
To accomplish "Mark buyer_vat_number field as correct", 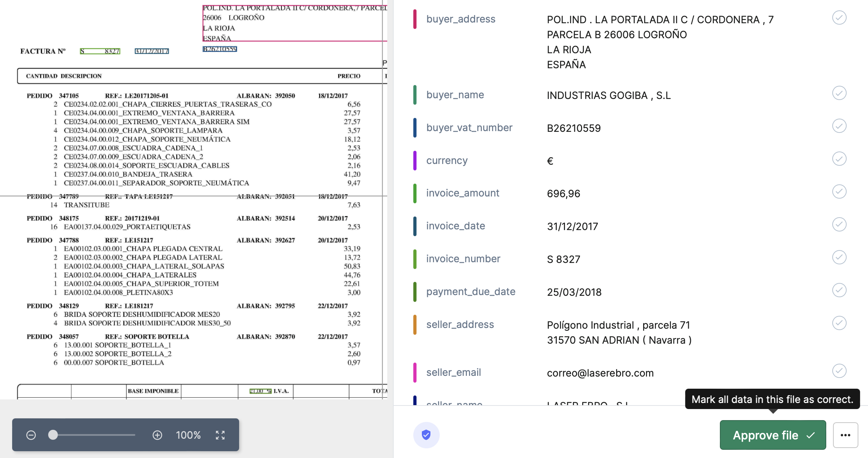I will pyautogui.click(x=839, y=126).
